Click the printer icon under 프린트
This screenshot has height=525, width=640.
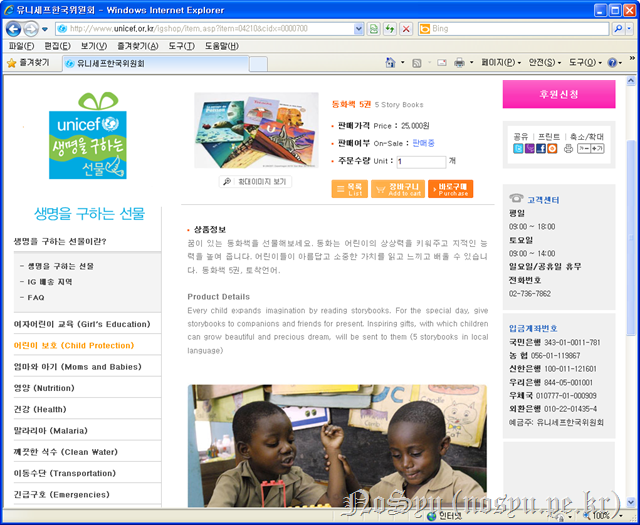(568, 149)
